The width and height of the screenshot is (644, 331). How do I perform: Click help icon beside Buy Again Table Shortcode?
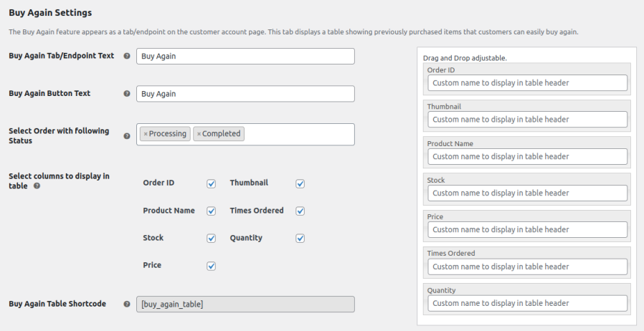pyautogui.click(x=127, y=304)
